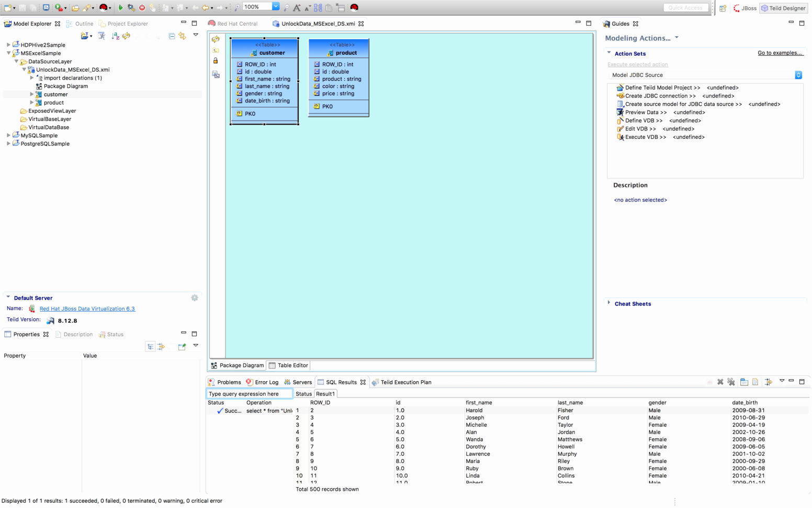This screenshot has height=508, width=812.
Task: Click Go to examples link
Action: pyautogui.click(x=780, y=53)
